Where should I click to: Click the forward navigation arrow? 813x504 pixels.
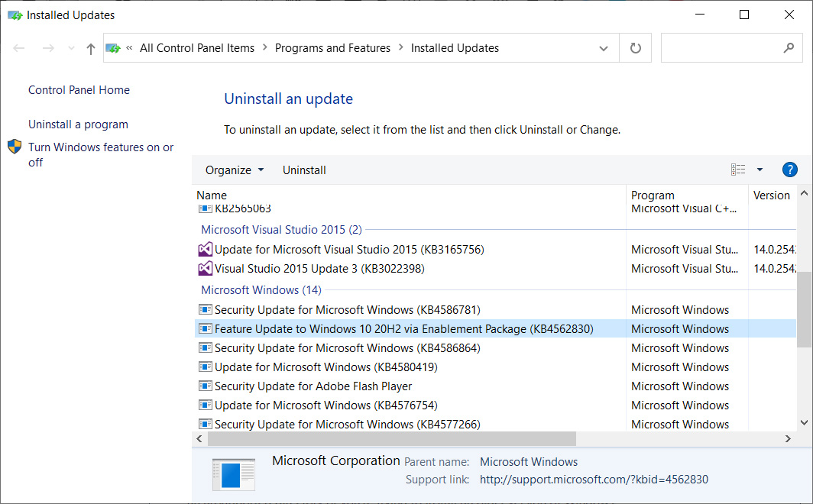47,47
